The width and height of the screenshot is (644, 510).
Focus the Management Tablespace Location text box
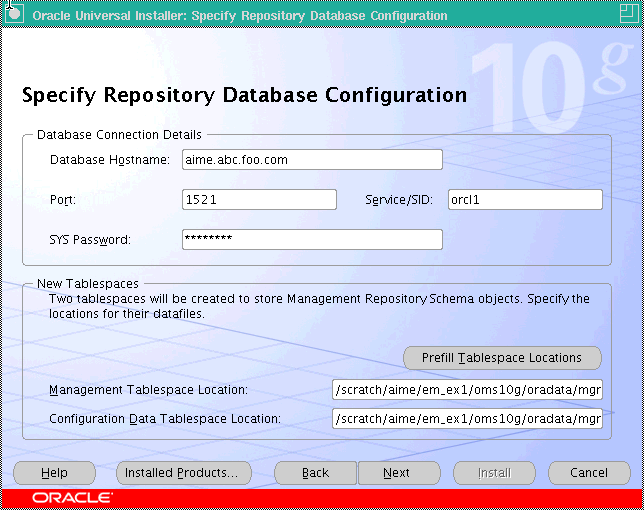(468, 390)
